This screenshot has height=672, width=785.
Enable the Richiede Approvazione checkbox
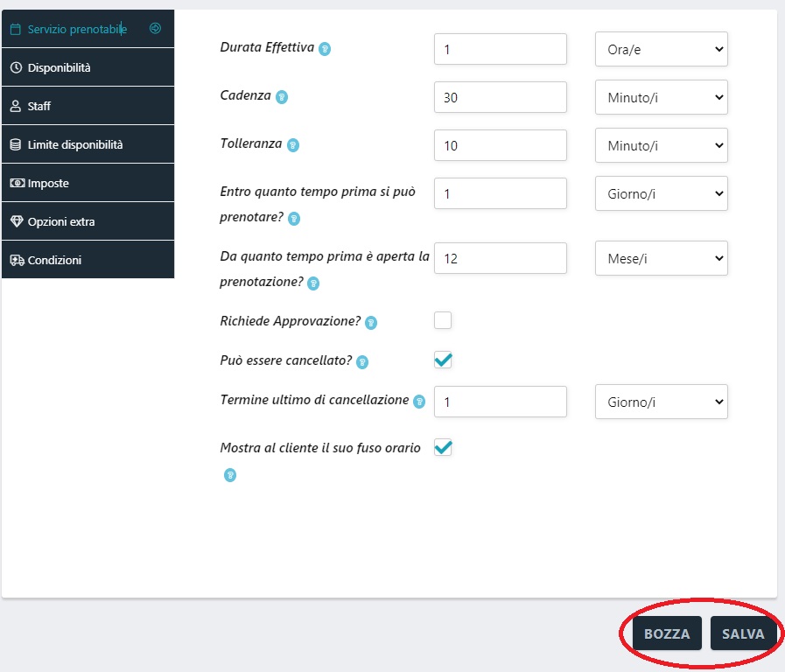point(443,320)
